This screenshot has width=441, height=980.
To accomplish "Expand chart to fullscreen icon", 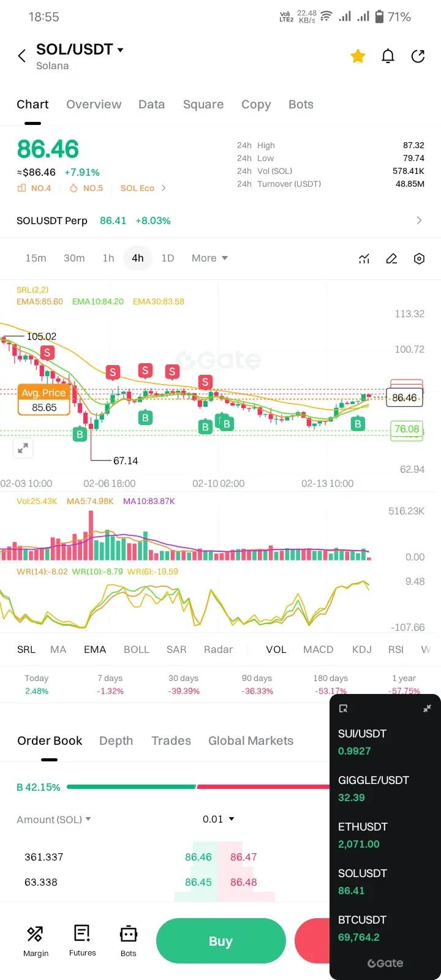I will (x=23, y=448).
